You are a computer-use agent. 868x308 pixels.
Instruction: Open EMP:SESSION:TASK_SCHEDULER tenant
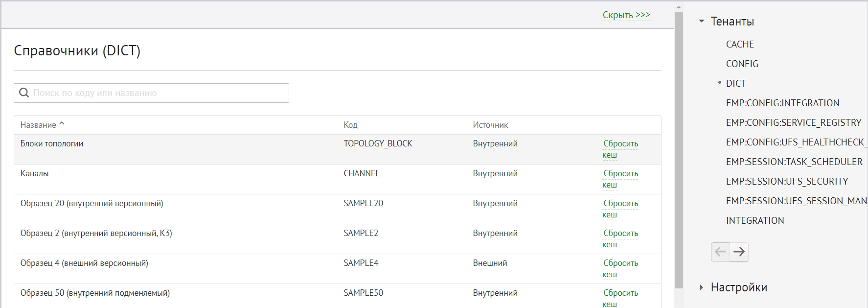point(794,162)
